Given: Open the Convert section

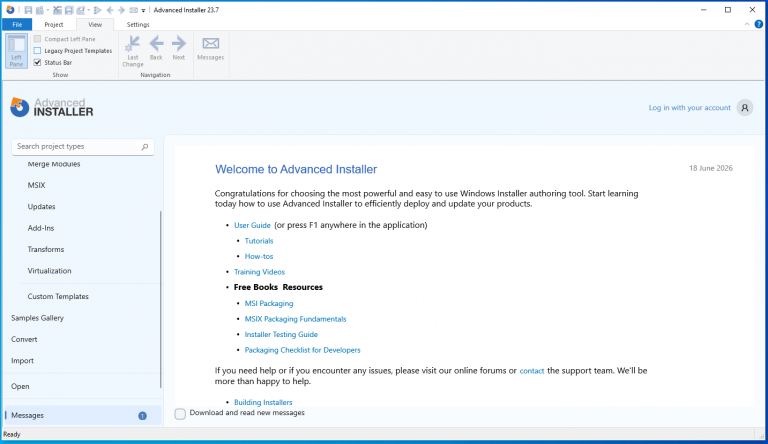Looking at the screenshot, I should coord(24,339).
